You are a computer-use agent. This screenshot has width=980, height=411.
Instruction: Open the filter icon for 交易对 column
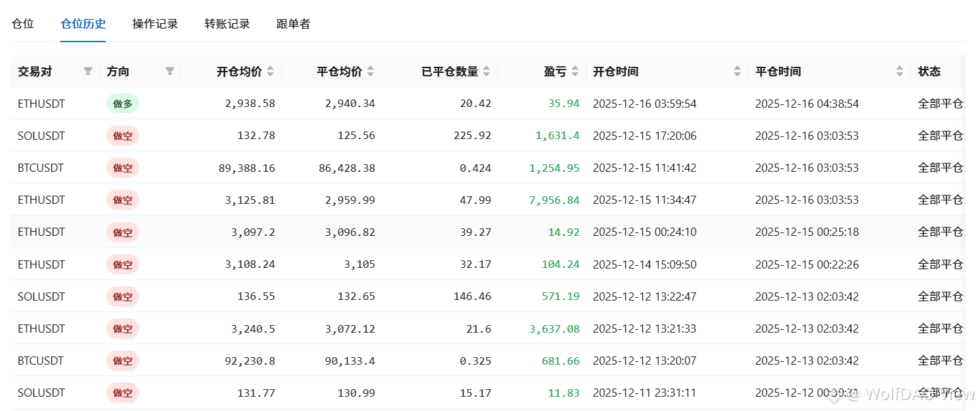pos(88,71)
